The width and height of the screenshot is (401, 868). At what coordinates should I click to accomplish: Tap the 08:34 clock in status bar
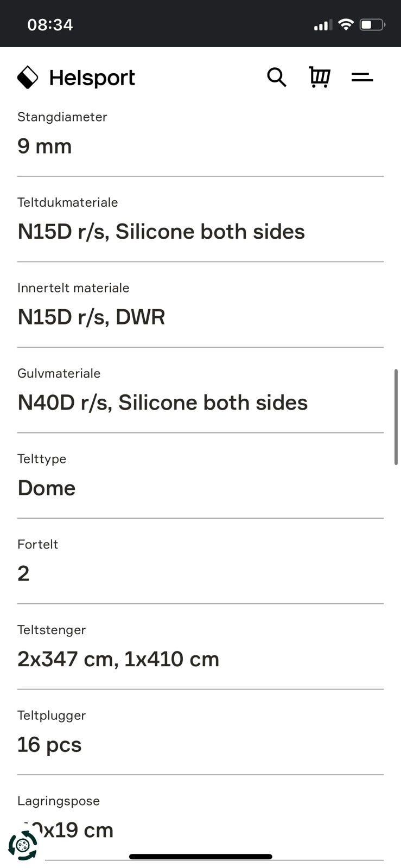[x=50, y=25]
